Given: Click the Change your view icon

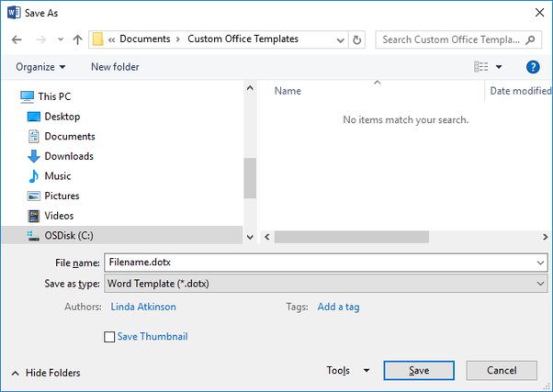Looking at the screenshot, I should tap(480, 67).
